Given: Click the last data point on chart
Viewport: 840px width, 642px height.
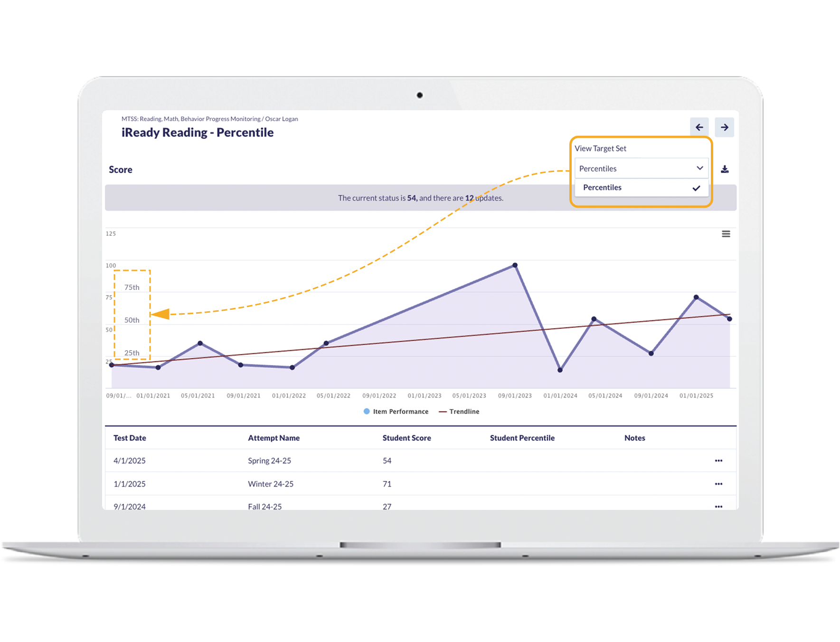Looking at the screenshot, I should point(729,319).
